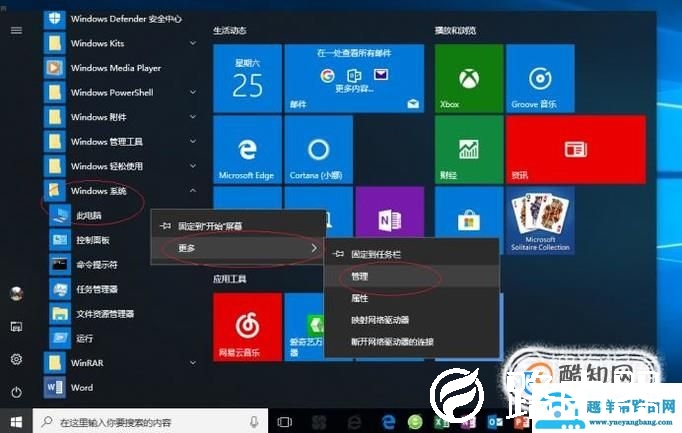Expand the Windows 管理工具 chevron
Screen dimensions: 682x433
pyautogui.click(x=193, y=141)
